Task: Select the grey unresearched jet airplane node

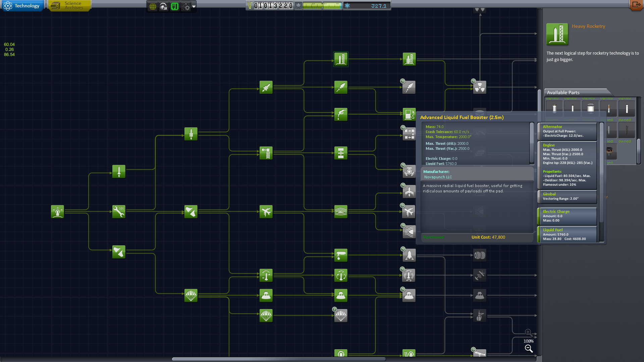Action: [409, 212]
